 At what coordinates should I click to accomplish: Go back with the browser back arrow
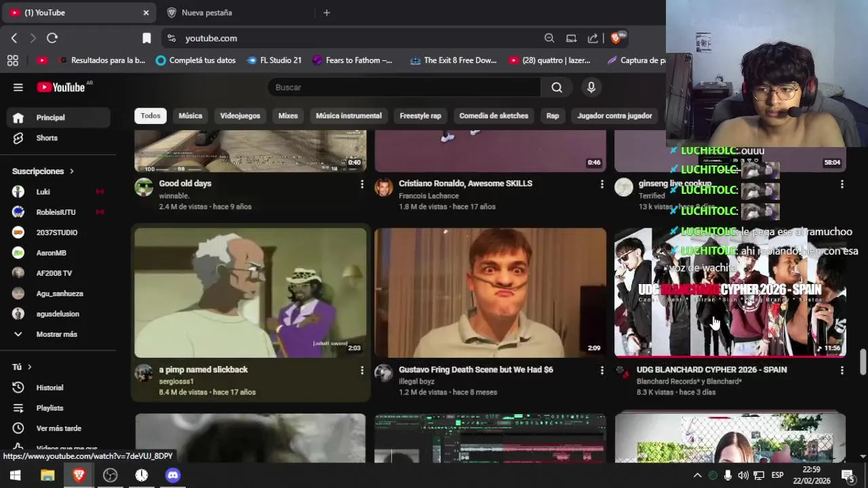coord(14,38)
